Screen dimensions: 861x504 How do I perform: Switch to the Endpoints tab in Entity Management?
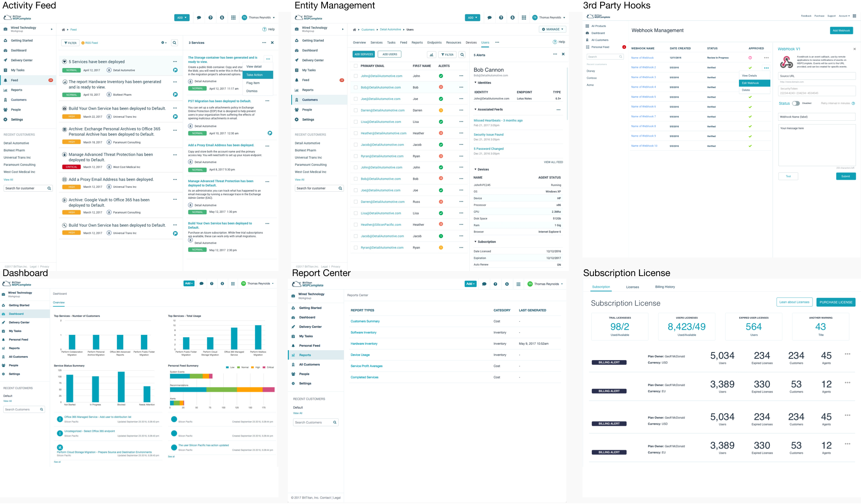434,43
